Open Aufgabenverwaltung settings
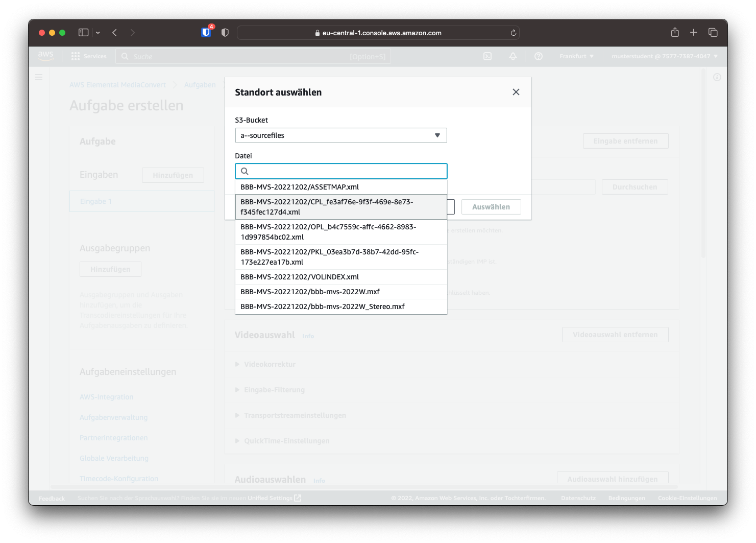 [x=113, y=417]
